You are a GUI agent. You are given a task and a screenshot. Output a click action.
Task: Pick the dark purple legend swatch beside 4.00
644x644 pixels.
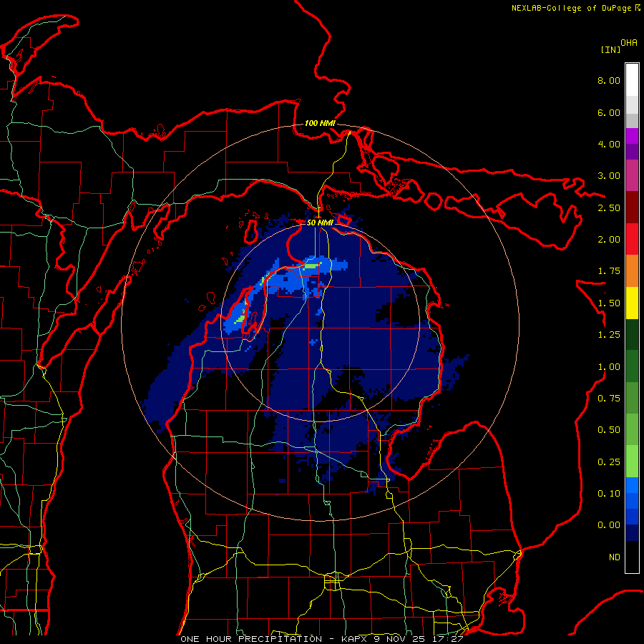(x=632, y=152)
